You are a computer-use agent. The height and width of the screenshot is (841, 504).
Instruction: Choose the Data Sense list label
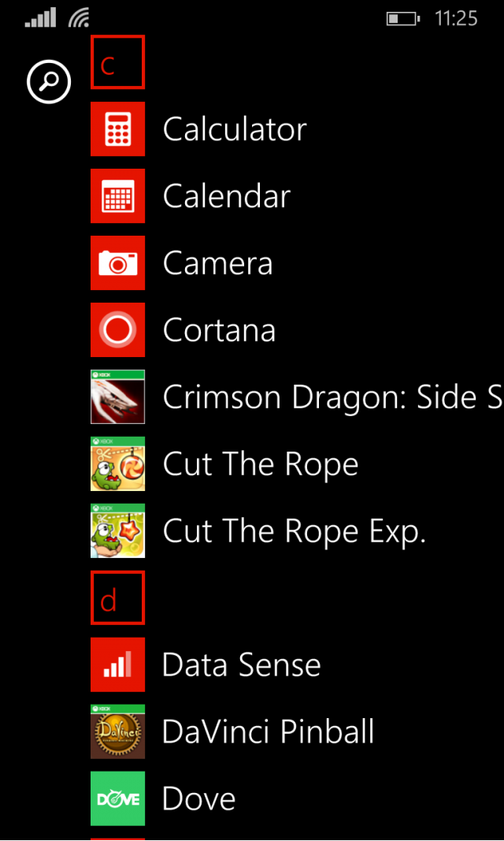242,665
